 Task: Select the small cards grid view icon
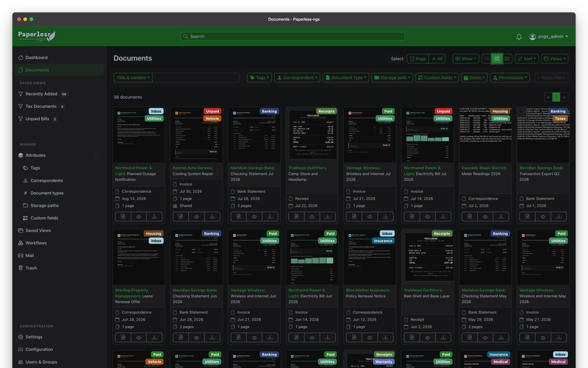(x=497, y=59)
